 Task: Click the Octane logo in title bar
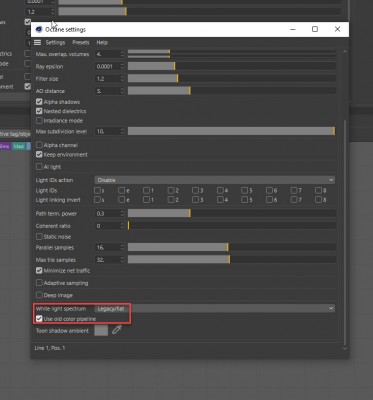coord(39,29)
